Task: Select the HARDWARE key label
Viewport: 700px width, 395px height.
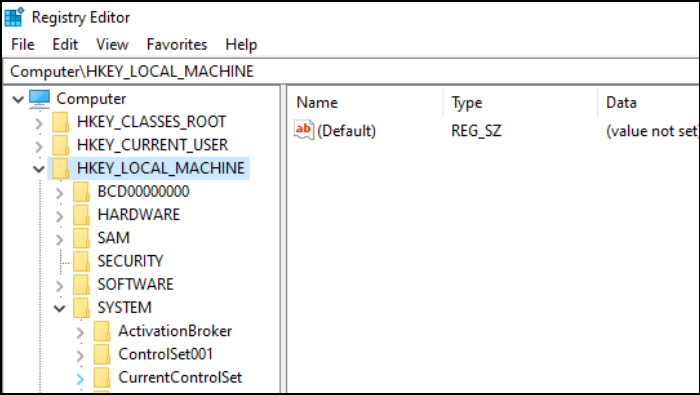Action: pyautogui.click(x=139, y=215)
